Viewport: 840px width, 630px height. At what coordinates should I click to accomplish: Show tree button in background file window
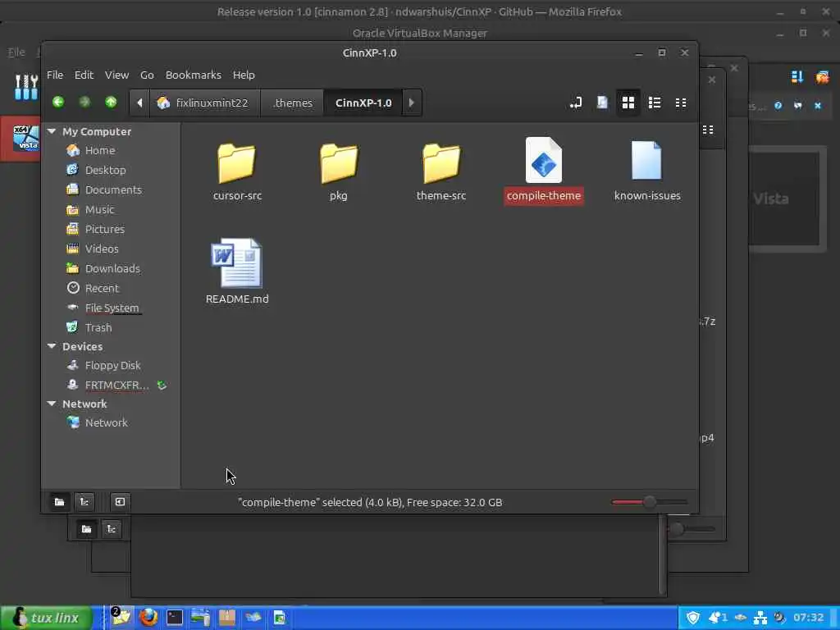tap(111, 529)
